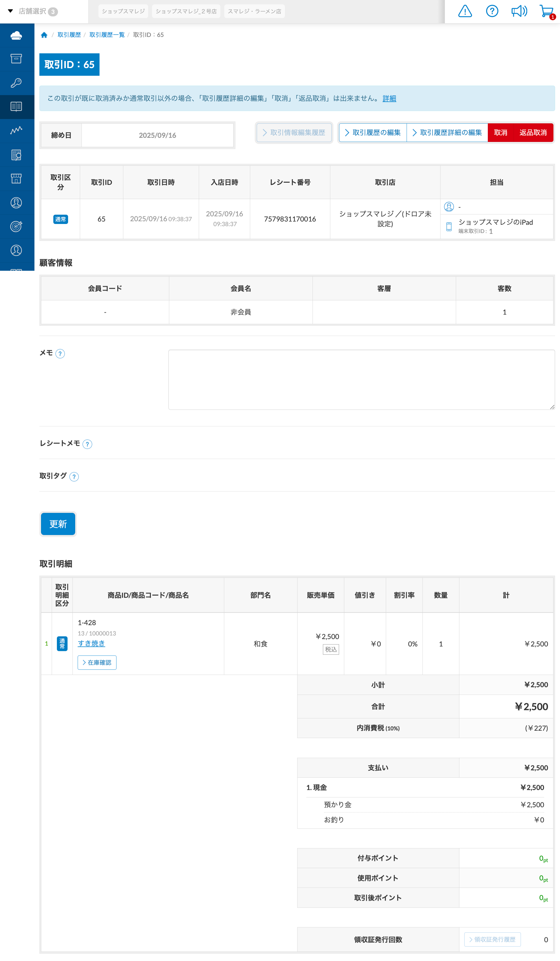Screen dimensions: 560x961
Task: Expand the 店舗選択 store selector dropdown
Action: click(33, 11)
